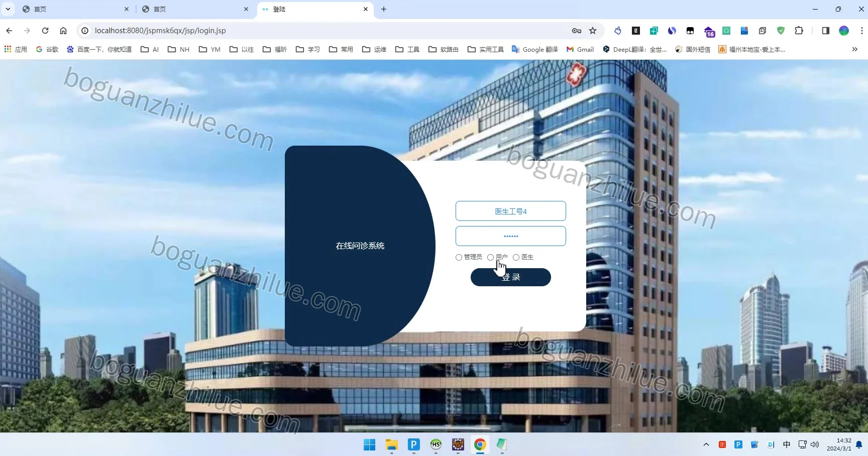This screenshot has width=868, height=456.
Task: Open the volume tray icon
Action: [x=815, y=444]
